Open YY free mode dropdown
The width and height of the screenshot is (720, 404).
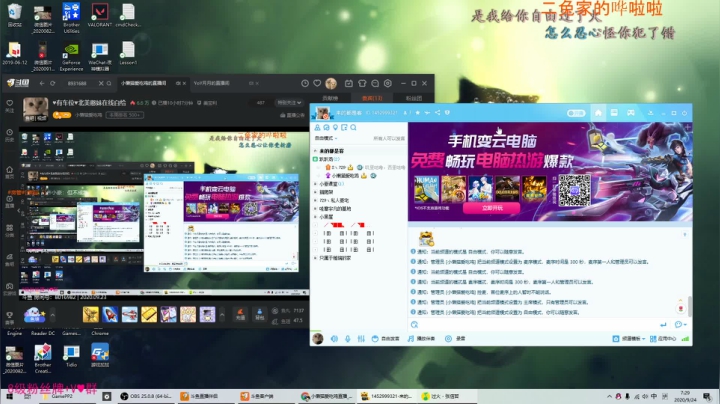pyautogui.click(x=326, y=138)
